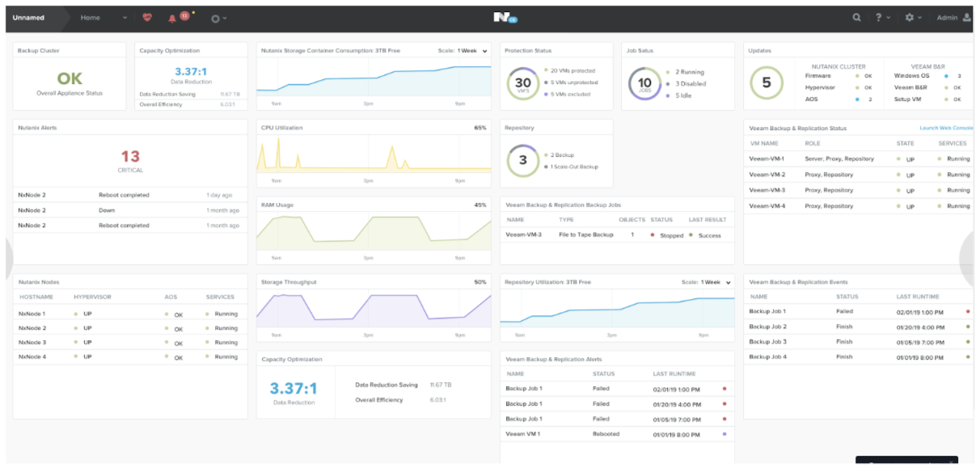Select the NxNode 2 Down alert row
This screenshot has height=472, width=980.
pos(129,210)
